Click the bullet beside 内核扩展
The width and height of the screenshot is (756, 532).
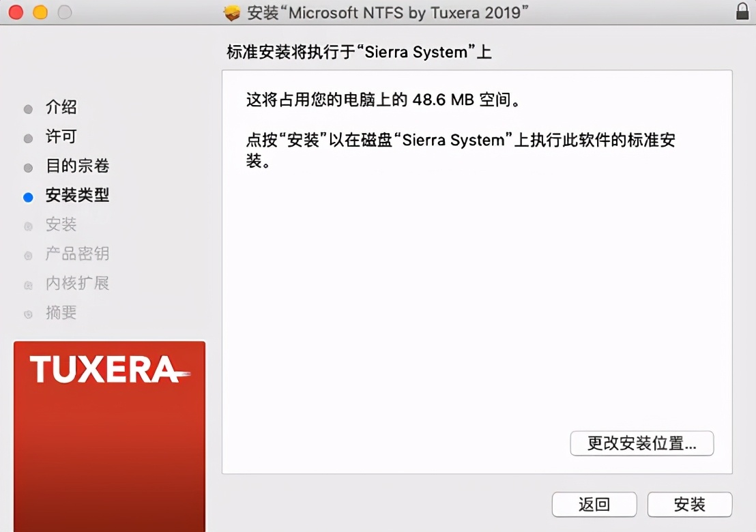[28, 285]
